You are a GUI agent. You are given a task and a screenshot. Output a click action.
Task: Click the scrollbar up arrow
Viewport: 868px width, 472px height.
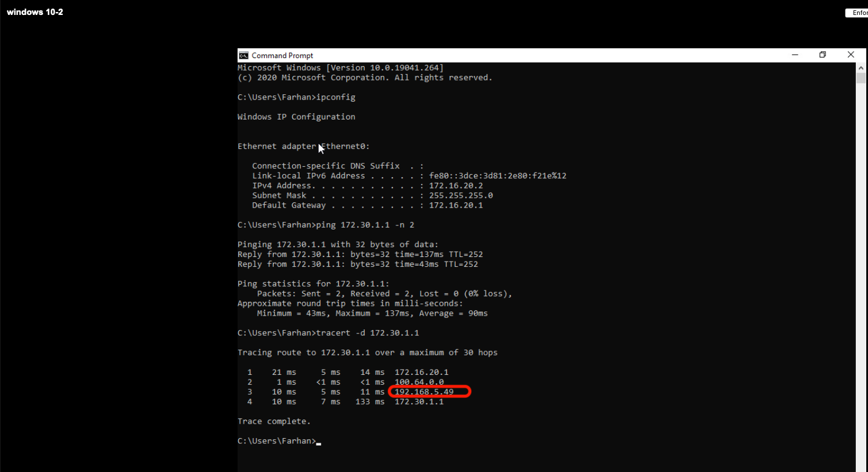[861, 68]
